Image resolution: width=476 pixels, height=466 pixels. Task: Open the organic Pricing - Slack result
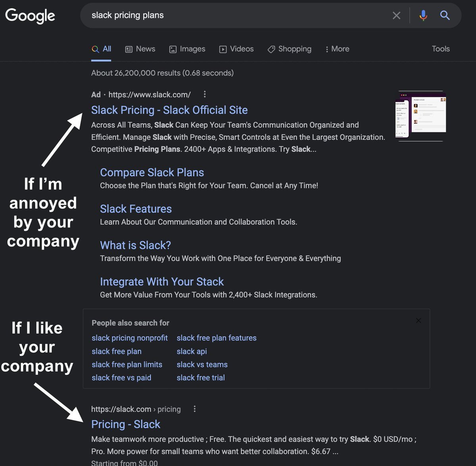point(126,424)
